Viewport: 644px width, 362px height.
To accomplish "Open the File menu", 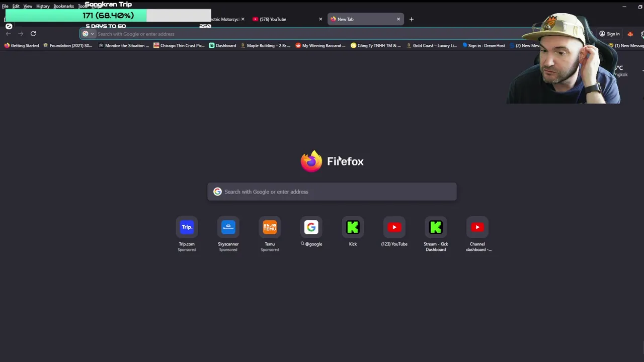I will tap(5, 6).
